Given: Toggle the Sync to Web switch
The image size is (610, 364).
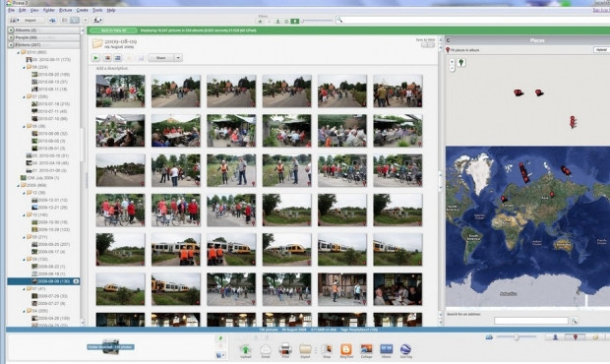Looking at the screenshot, I should click(x=428, y=45).
